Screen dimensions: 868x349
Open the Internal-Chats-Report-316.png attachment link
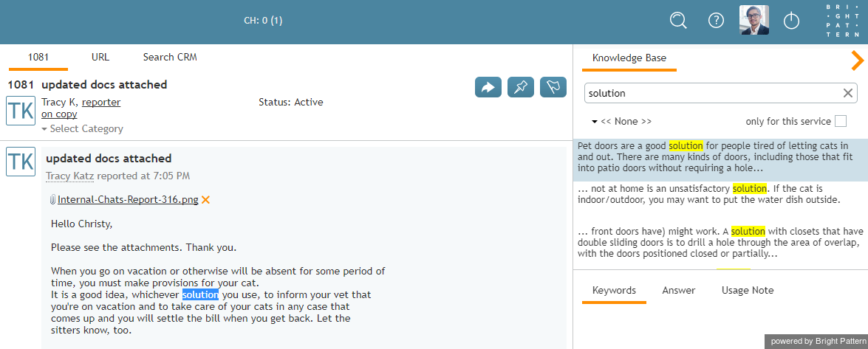[x=128, y=200]
